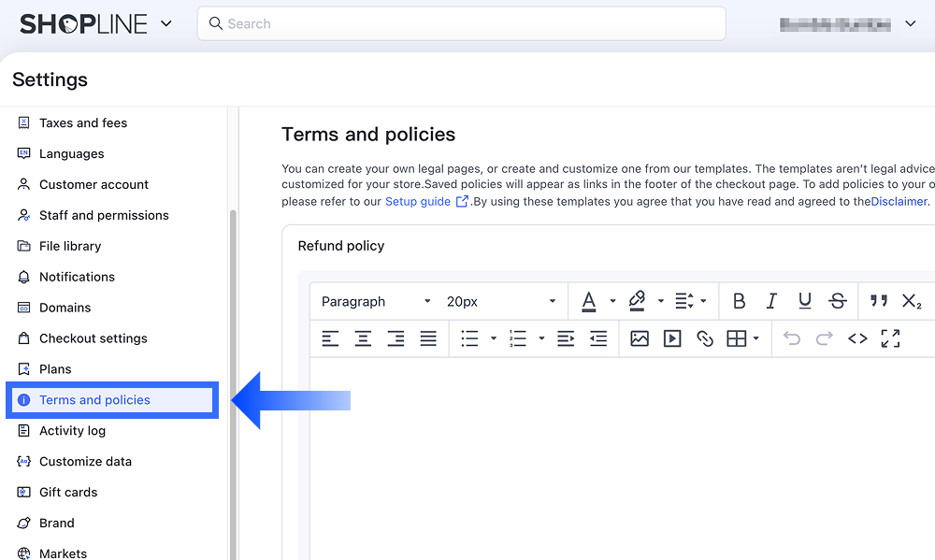Viewport: 935px width, 560px height.
Task: Insert a hyperlink in the editor
Action: 705,338
